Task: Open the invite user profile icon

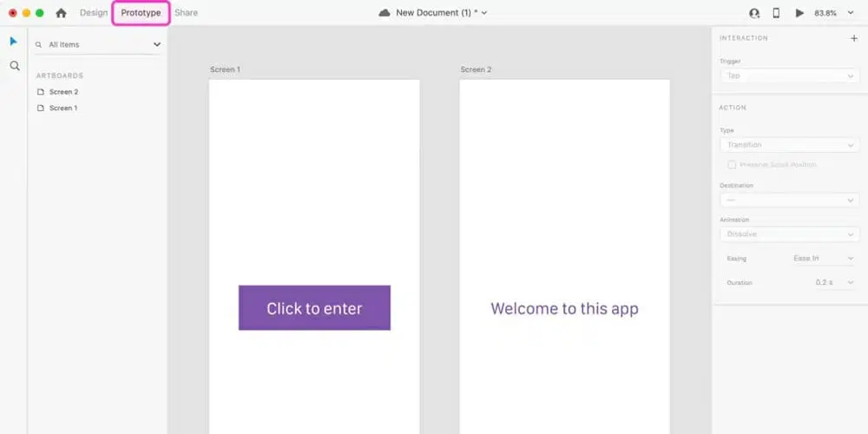Action: click(x=754, y=13)
